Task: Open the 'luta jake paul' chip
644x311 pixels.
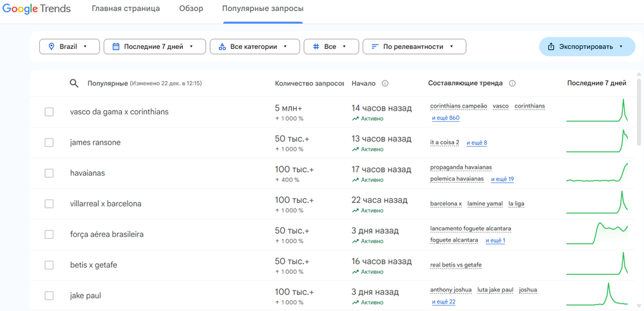Action: [495, 290]
